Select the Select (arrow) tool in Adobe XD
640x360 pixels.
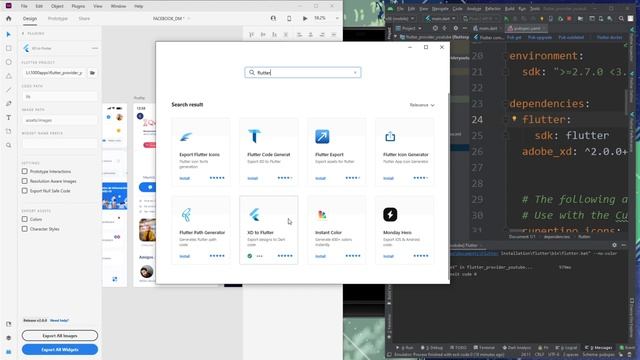pyautogui.click(x=9, y=34)
